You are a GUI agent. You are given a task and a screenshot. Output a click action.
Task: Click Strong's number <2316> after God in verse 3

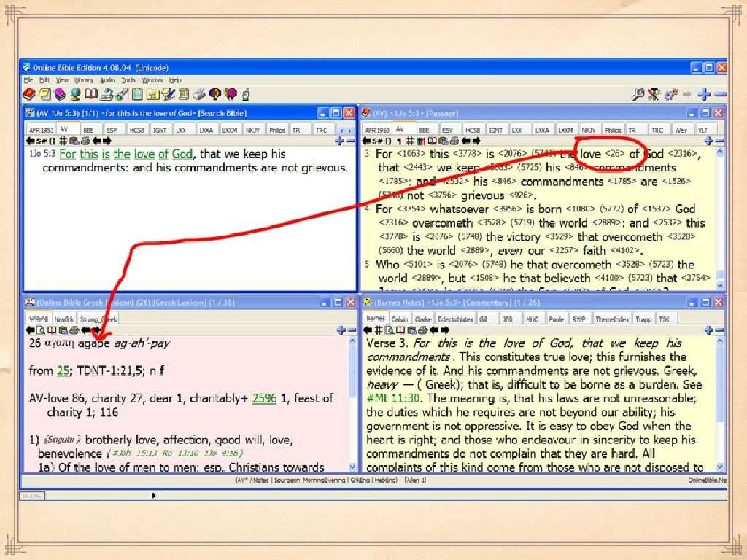click(x=682, y=154)
